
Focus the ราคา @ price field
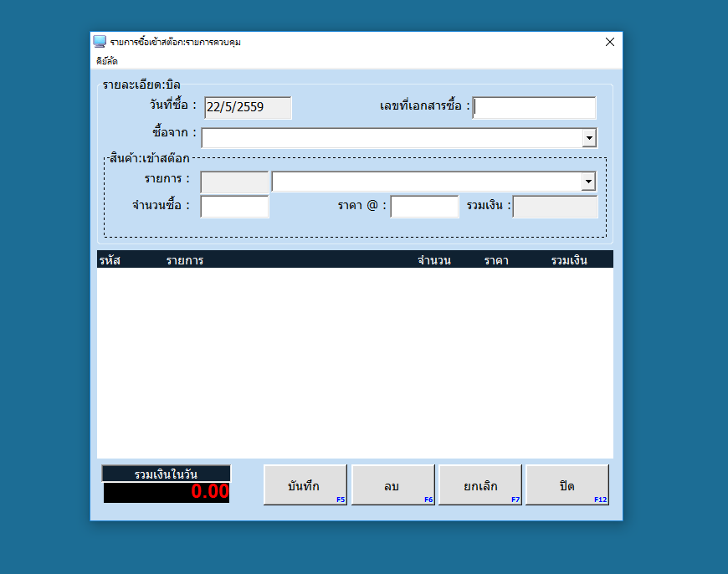coord(424,207)
